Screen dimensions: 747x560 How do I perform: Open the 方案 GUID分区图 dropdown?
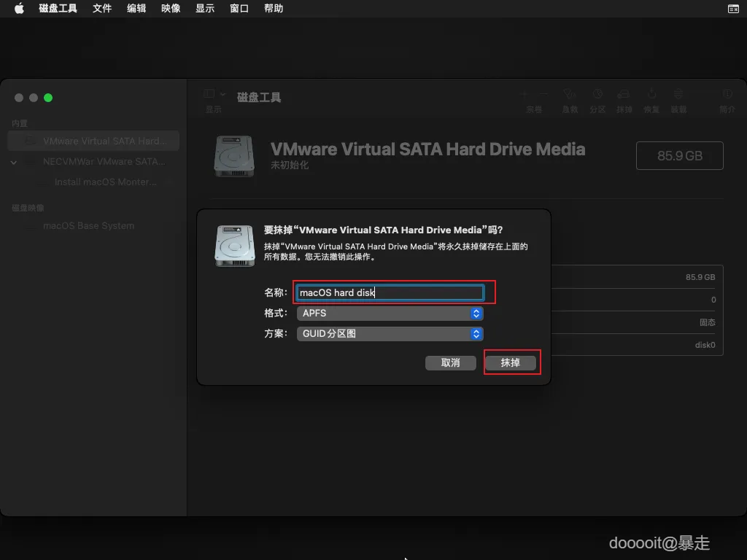[x=390, y=334]
